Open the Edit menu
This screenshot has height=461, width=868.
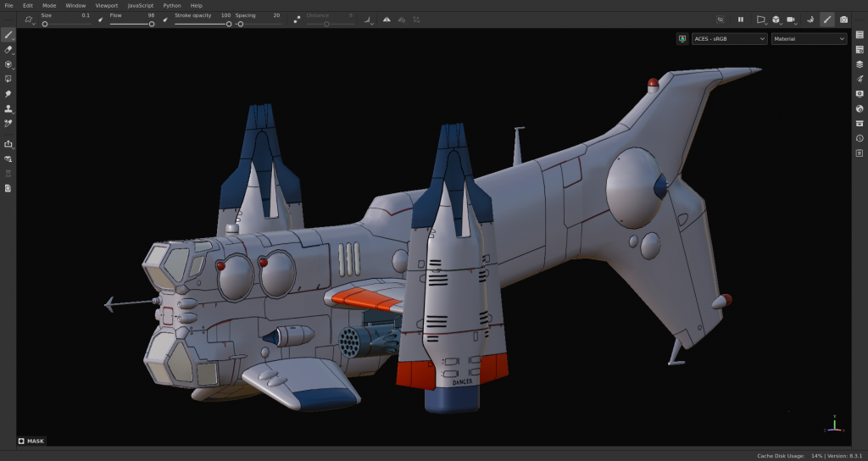[28, 6]
